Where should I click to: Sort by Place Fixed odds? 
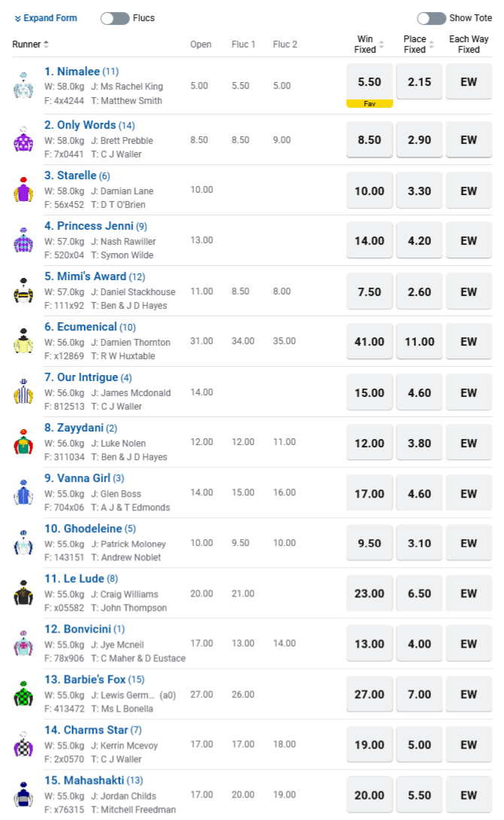coord(419,44)
